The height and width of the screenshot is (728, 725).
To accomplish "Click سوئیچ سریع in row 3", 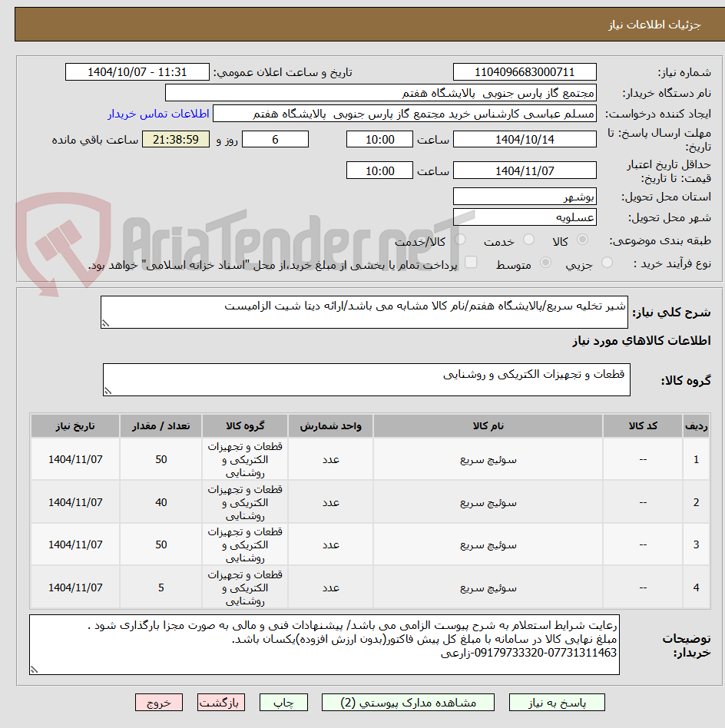I will coord(488,544).
